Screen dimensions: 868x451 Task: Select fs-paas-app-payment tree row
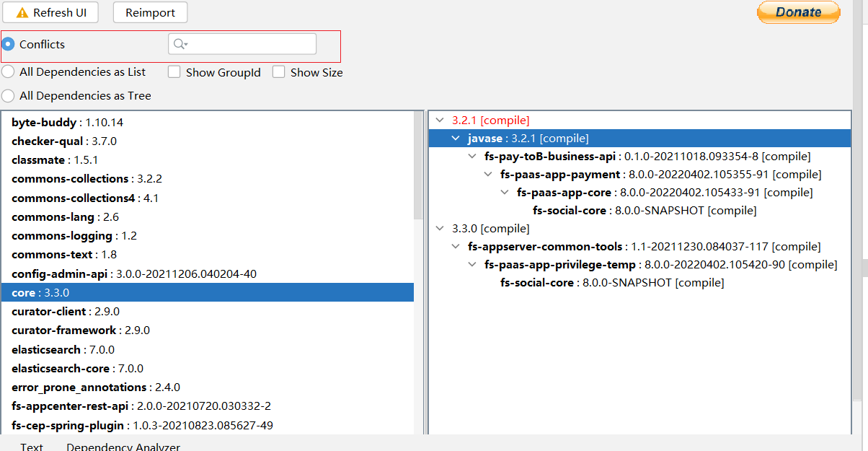[x=660, y=175]
